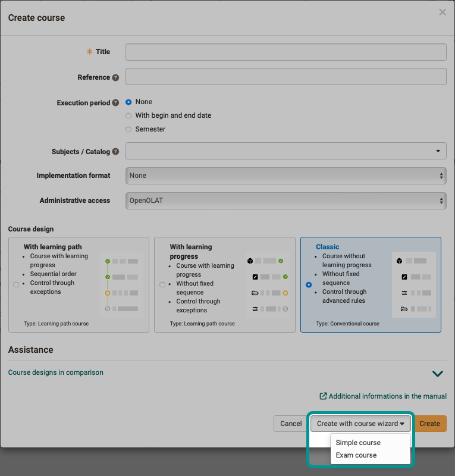Select the With learning path radio button
Viewport: 455px width, 476px height.
[15, 285]
